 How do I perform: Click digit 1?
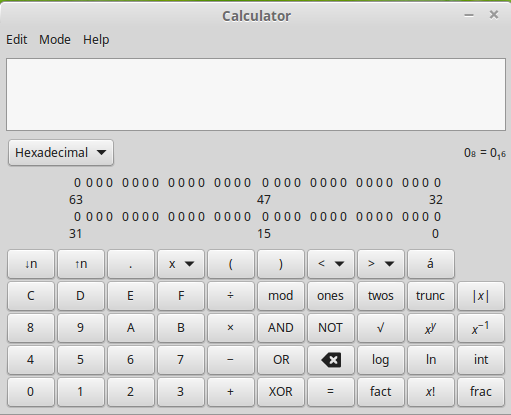tap(81, 392)
